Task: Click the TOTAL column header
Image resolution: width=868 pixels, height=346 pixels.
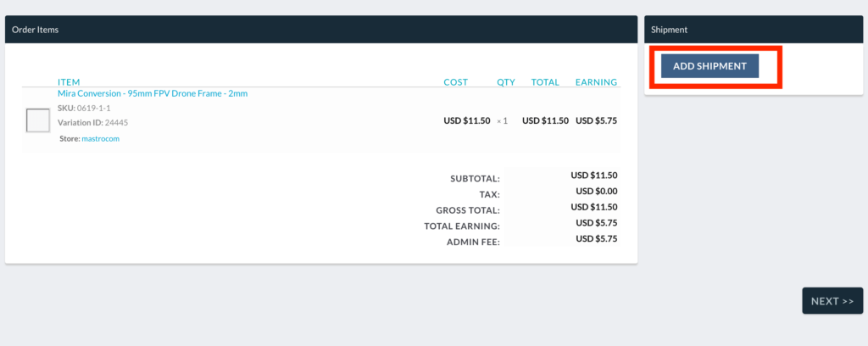Action: pos(545,82)
